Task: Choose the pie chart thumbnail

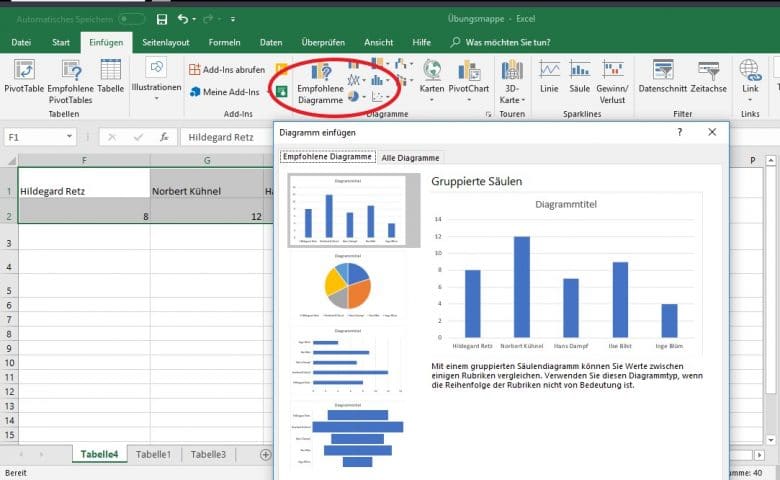Action: [x=348, y=285]
